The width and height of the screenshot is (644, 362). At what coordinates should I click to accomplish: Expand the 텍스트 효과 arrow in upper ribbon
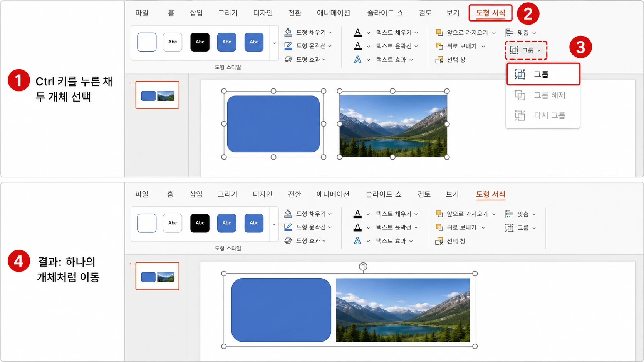coord(411,60)
